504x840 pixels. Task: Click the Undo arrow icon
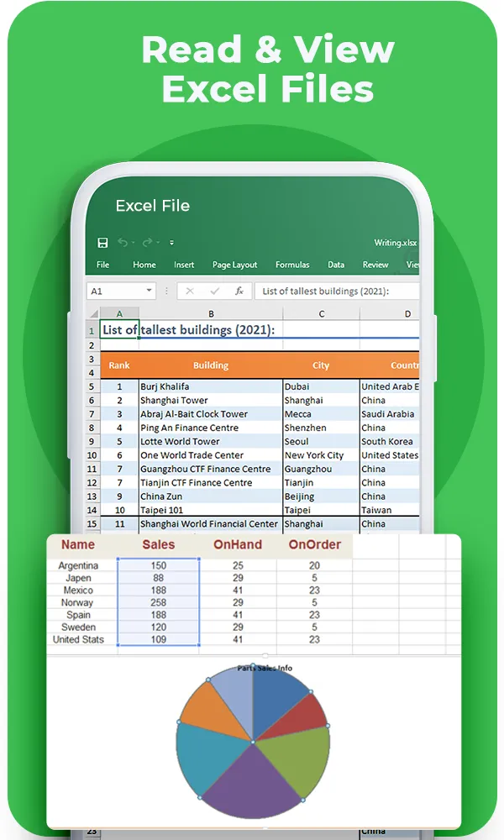[123, 243]
